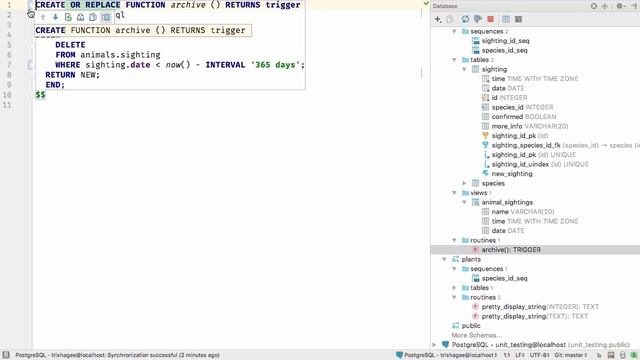Click the word DELETE in the editor
The image size is (640, 360).
tap(70, 45)
